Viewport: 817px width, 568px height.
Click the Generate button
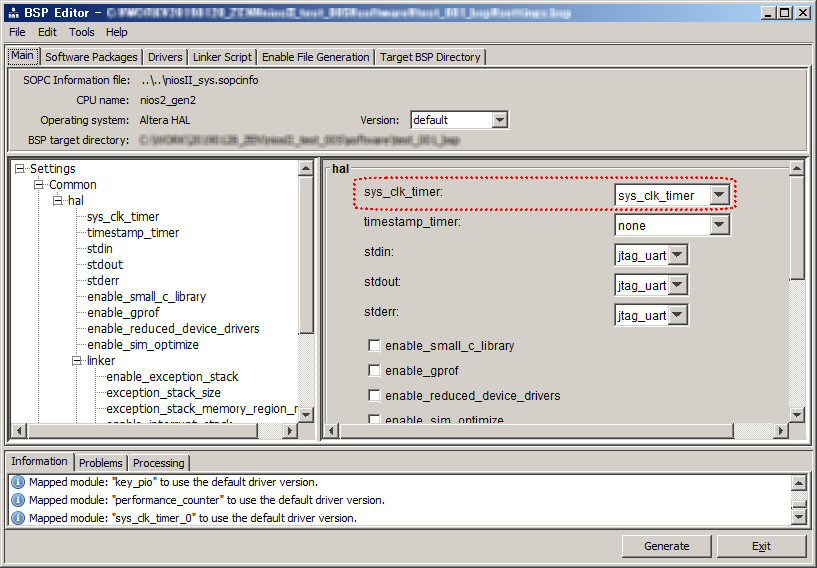666,546
